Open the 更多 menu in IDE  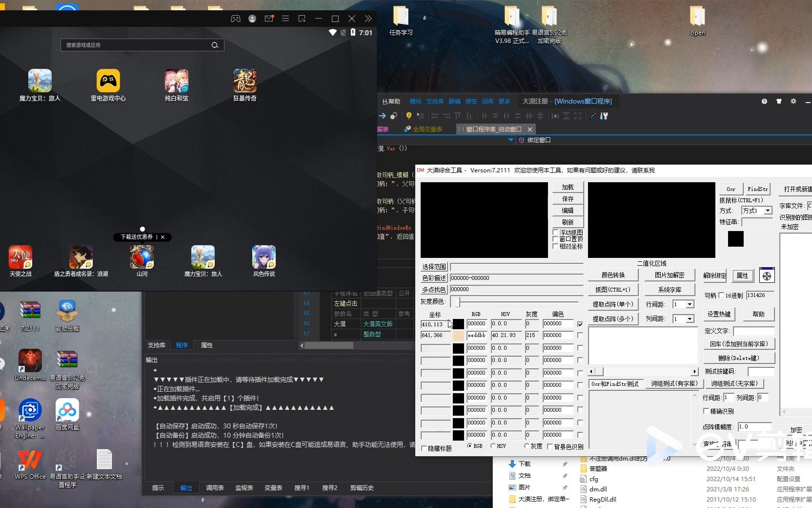point(505,101)
